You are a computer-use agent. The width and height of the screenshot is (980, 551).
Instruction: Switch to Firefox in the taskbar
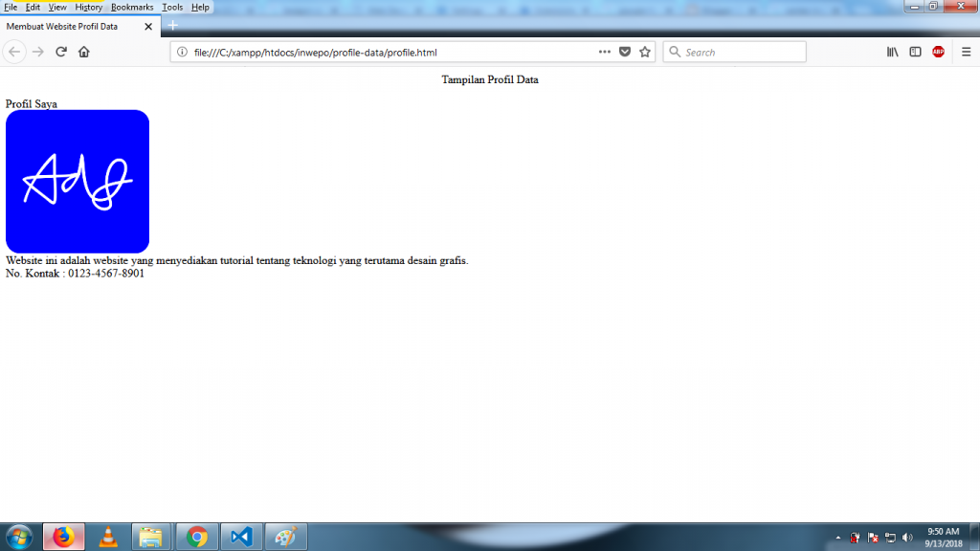[63, 537]
